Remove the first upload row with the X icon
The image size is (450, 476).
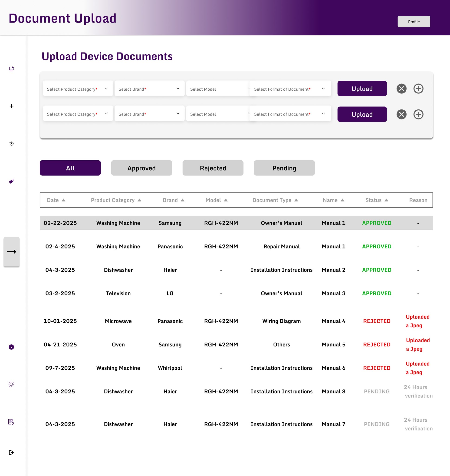click(401, 89)
